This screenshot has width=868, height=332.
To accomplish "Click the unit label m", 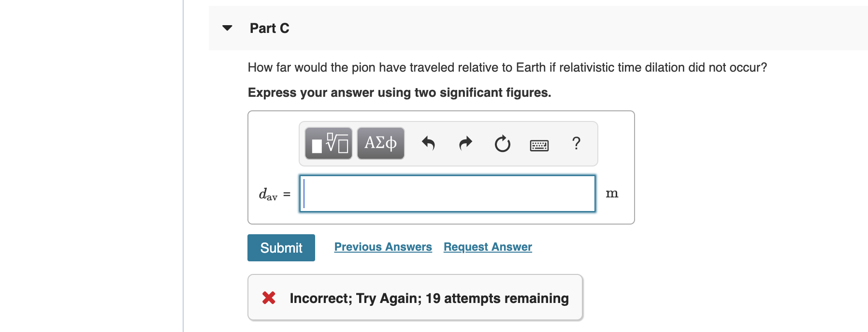I will click(612, 194).
